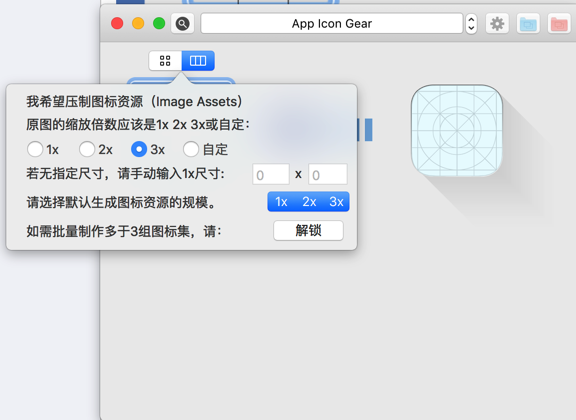The height and width of the screenshot is (420, 576).
Task: Click the 解锁 unlock button
Action: point(308,231)
